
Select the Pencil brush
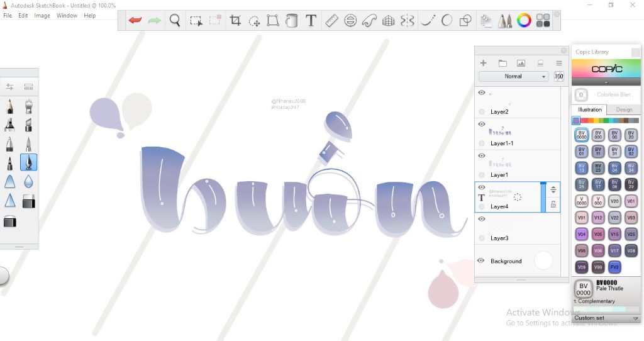pyautogui.click(x=10, y=106)
